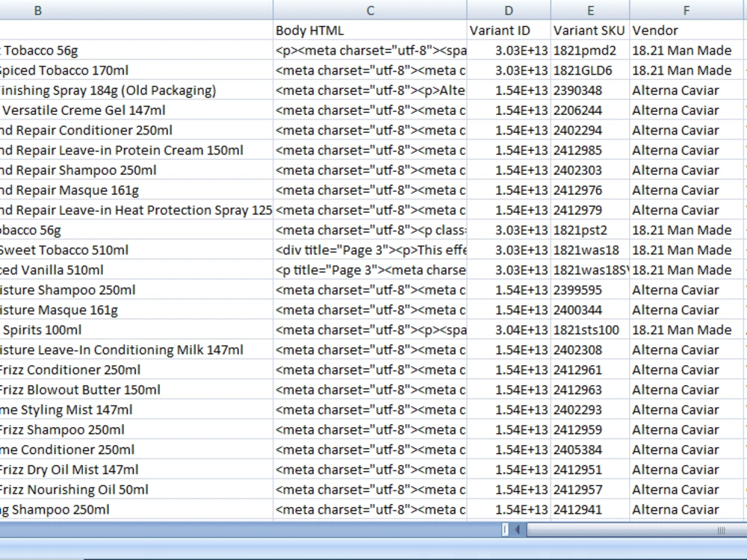Select column C header
The height and width of the screenshot is (560, 747).
point(371,10)
